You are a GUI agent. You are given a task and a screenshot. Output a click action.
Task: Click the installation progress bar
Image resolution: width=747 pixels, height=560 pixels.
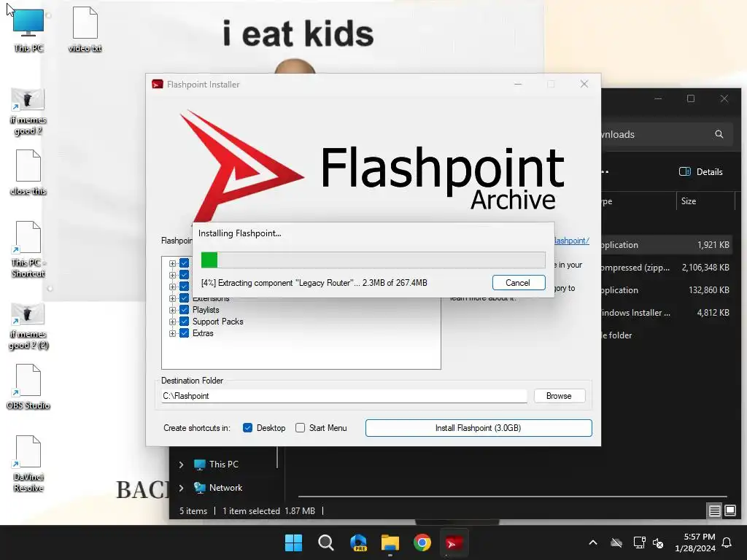point(373,260)
